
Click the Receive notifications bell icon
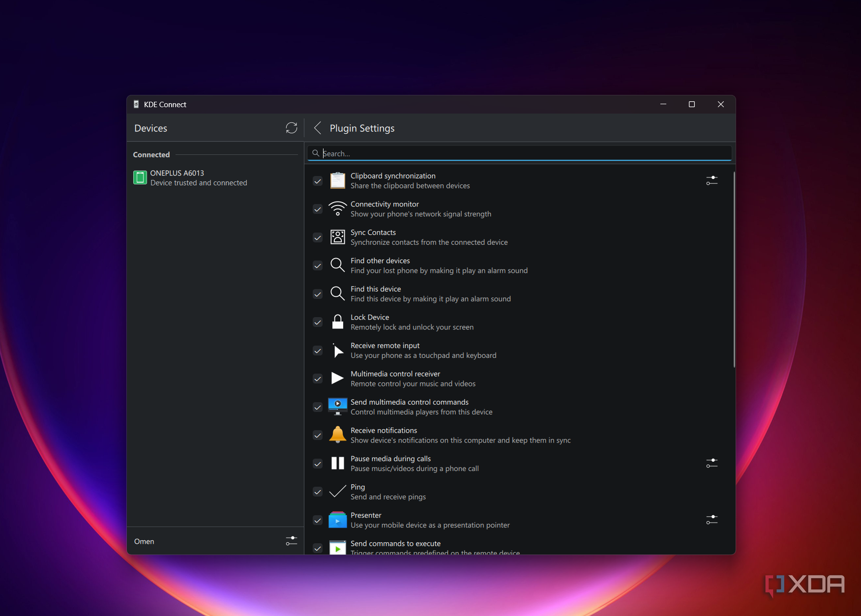click(x=337, y=435)
